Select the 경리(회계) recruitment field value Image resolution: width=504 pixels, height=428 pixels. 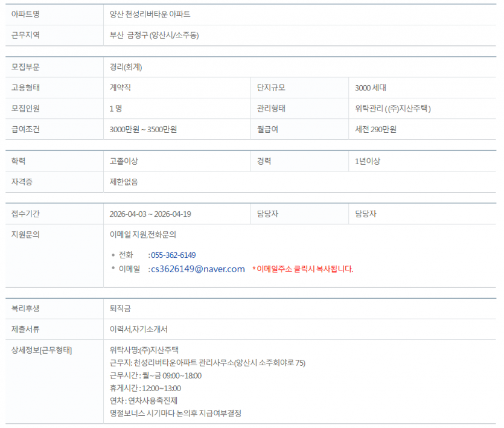[126, 67]
